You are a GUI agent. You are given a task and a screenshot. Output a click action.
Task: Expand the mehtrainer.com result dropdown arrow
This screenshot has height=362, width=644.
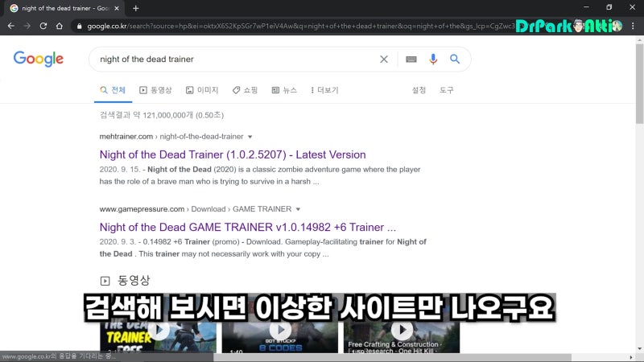pyautogui.click(x=250, y=137)
